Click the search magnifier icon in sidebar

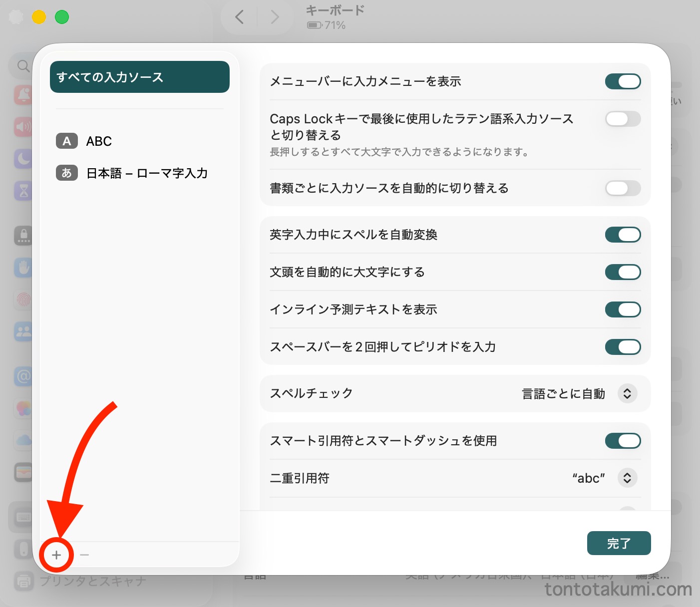(x=23, y=66)
